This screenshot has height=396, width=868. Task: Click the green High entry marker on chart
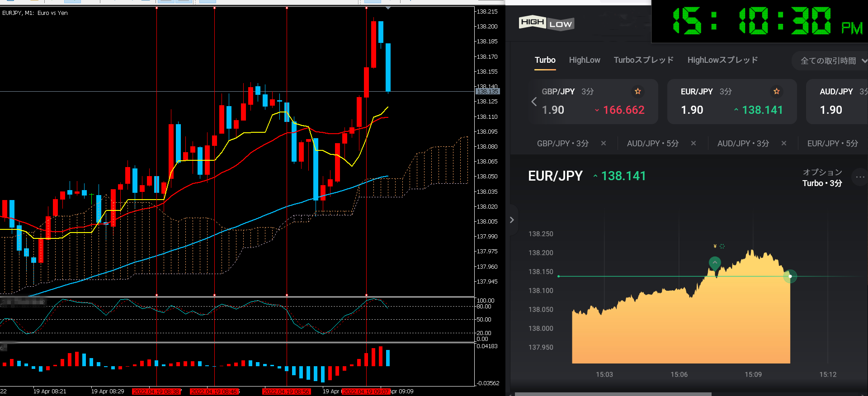(x=714, y=262)
